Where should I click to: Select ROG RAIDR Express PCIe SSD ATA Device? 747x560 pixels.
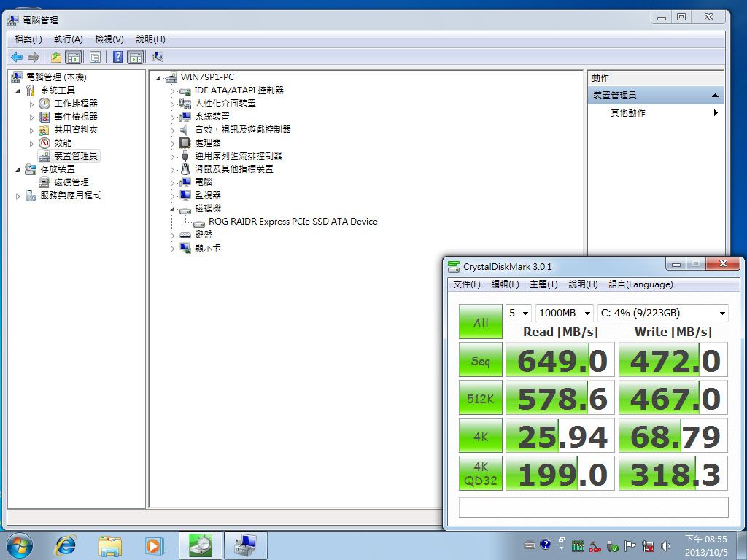pos(293,222)
